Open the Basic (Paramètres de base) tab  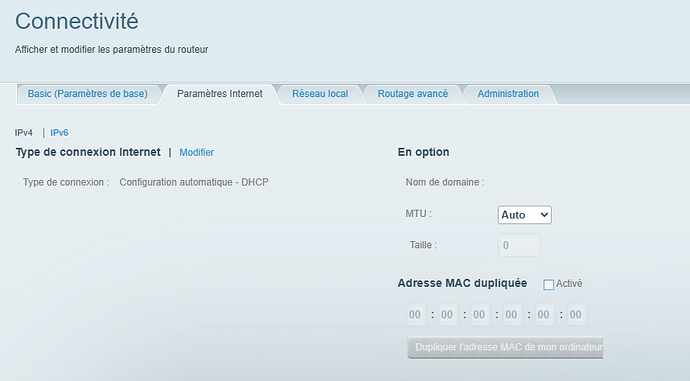point(88,94)
